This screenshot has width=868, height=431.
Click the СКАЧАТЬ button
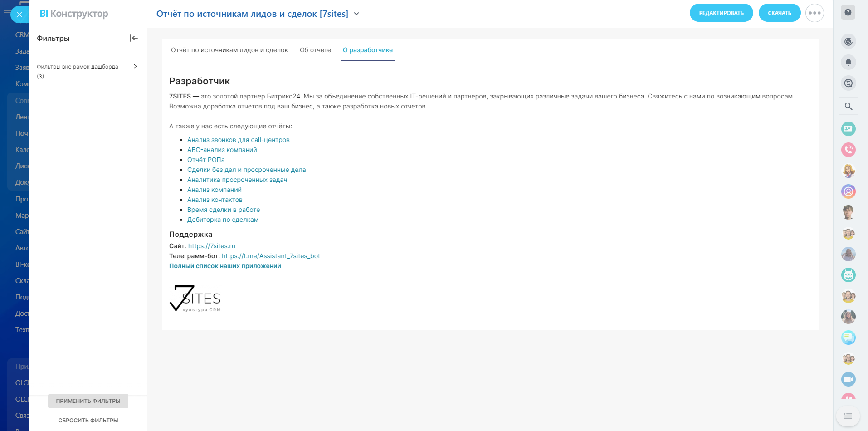[x=779, y=13]
